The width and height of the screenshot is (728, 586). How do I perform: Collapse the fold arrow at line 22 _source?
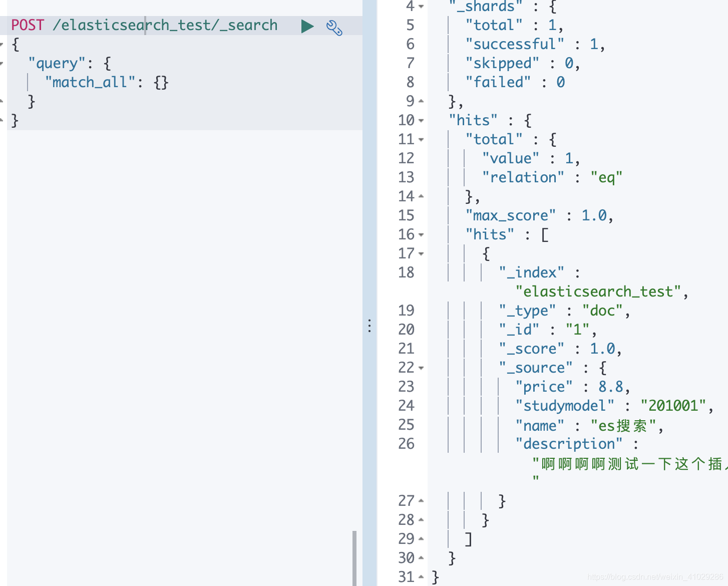click(x=421, y=368)
